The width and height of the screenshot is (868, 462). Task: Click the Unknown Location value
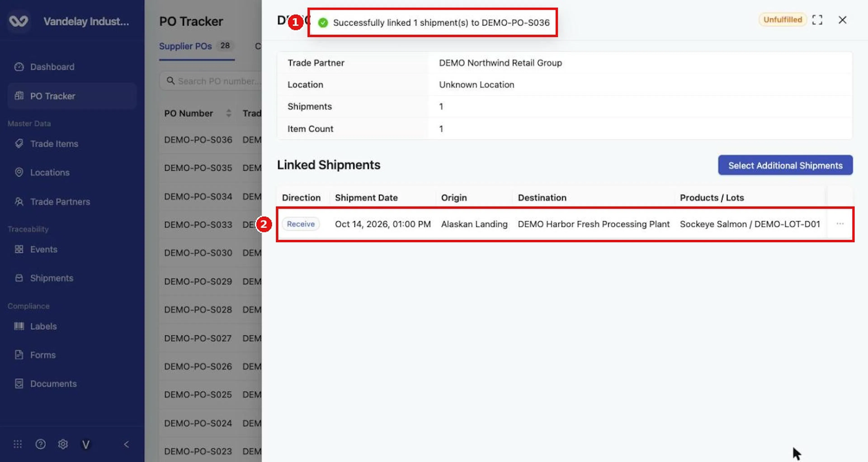[x=476, y=85]
